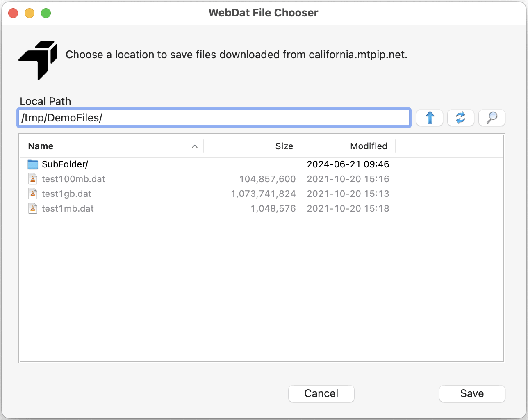Click modified date 2024-06-21 09:46

(348, 164)
